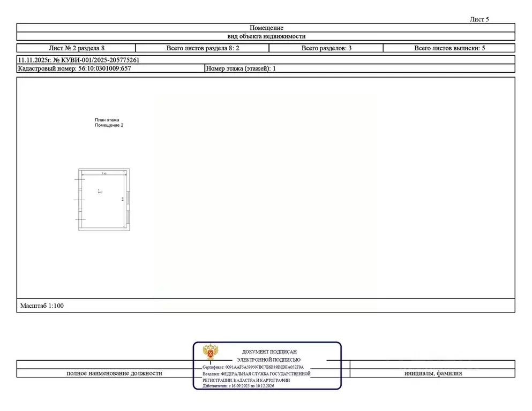Image resolution: width=532 pixels, height=411 pixels.
Task: Click 'РЕГИСТРАЦИИ, КАДАСТРА И КАРТОГРАФИИ' line
Action: [246, 380]
